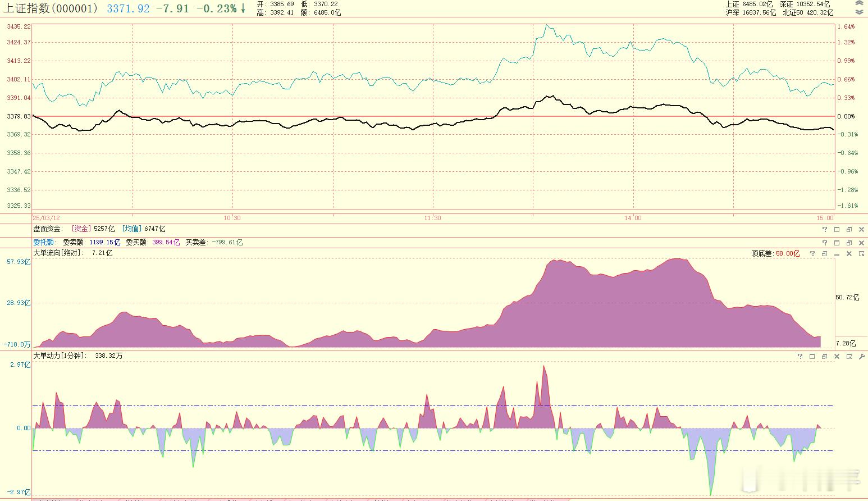Open help for 大单动力 panel
The height and width of the screenshot is (501, 868).
click(x=800, y=356)
